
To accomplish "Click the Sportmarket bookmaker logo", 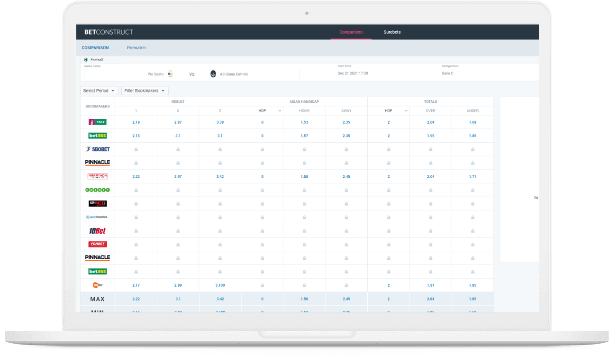I will (98, 217).
